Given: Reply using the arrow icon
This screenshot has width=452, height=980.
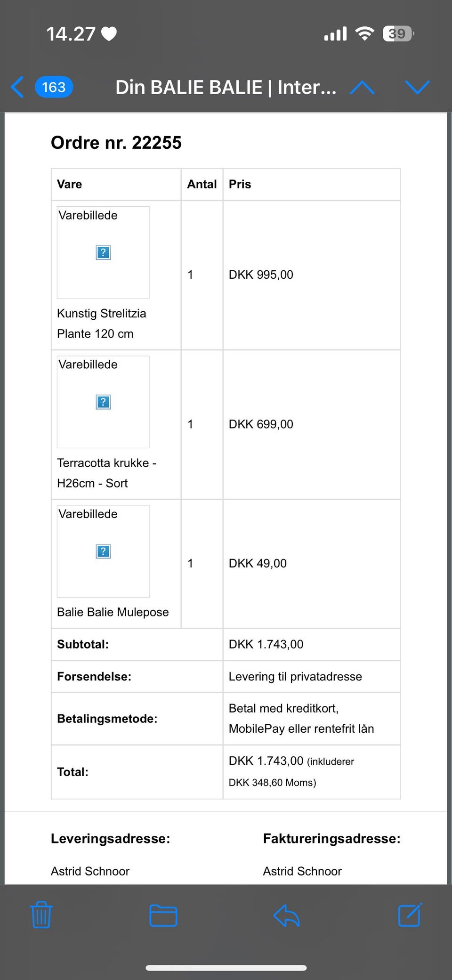Looking at the screenshot, I should click(x=286, y=915).
